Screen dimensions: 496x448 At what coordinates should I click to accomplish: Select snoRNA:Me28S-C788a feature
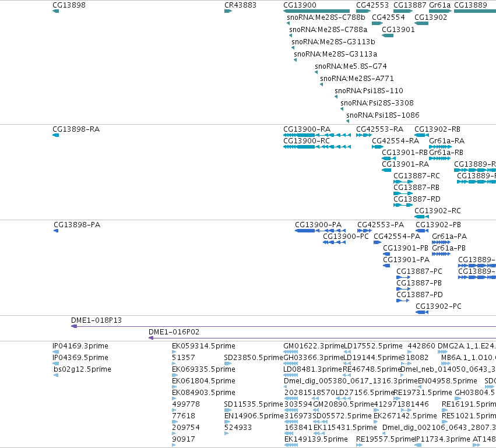pyautogui.click(x=290, y=36)
